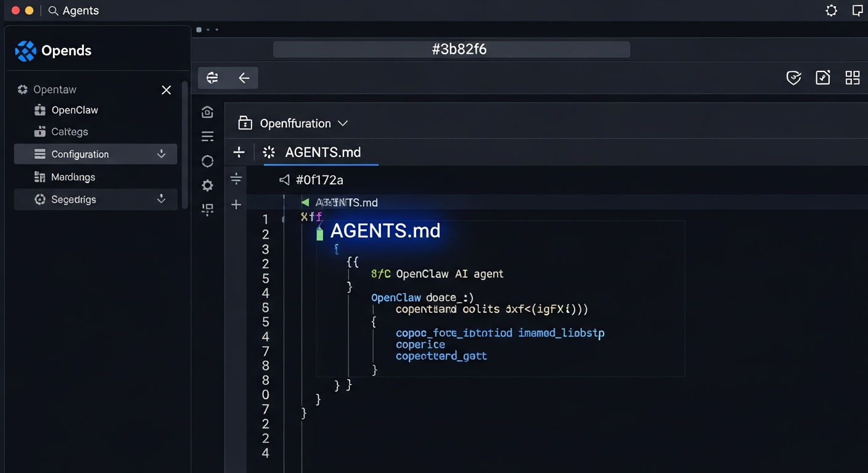Expand the Segedrigs chevron in the sidebar
The width and height of the screenshot is (868, 473).
point(161,199)
